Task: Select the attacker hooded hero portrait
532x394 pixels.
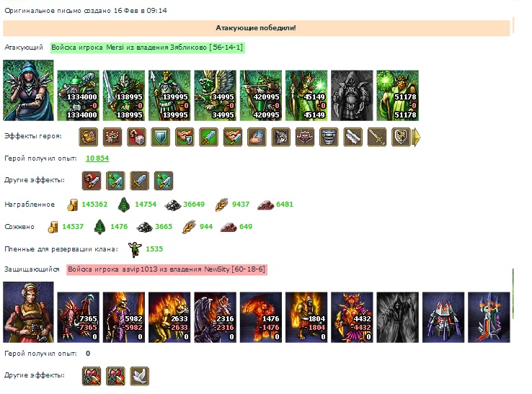Action: 29,90
